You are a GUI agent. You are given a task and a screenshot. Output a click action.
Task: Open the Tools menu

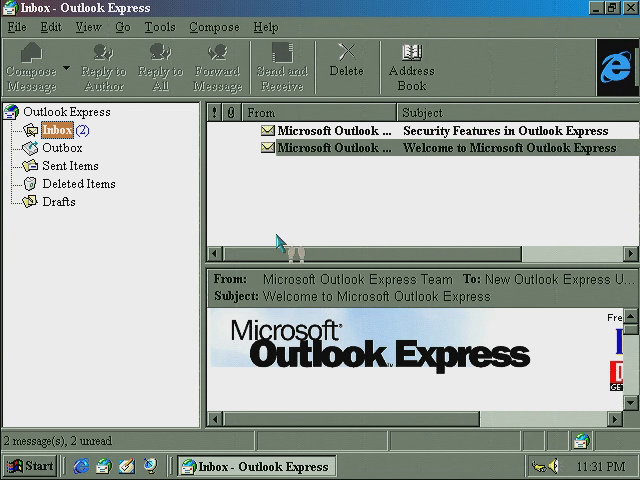coord(160,27)
